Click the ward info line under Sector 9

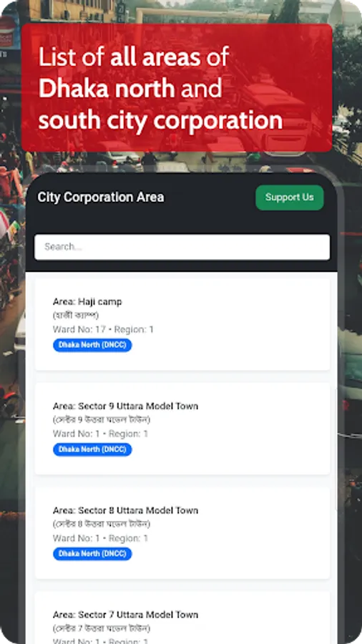pyautogui.click(x=101, y=434)
